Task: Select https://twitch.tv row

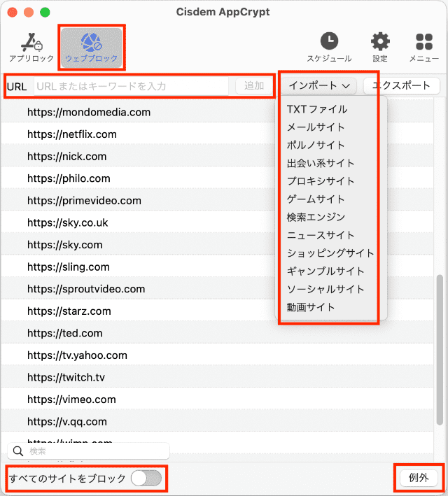Action: coord(217,377)
